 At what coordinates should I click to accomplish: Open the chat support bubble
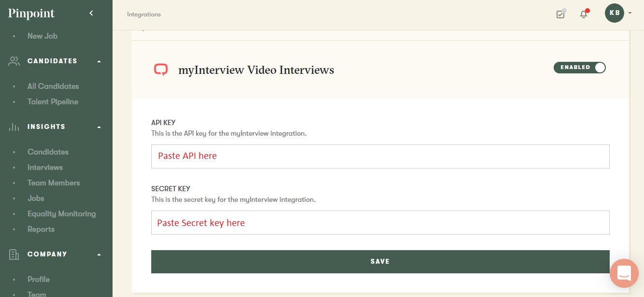[624, 273]
